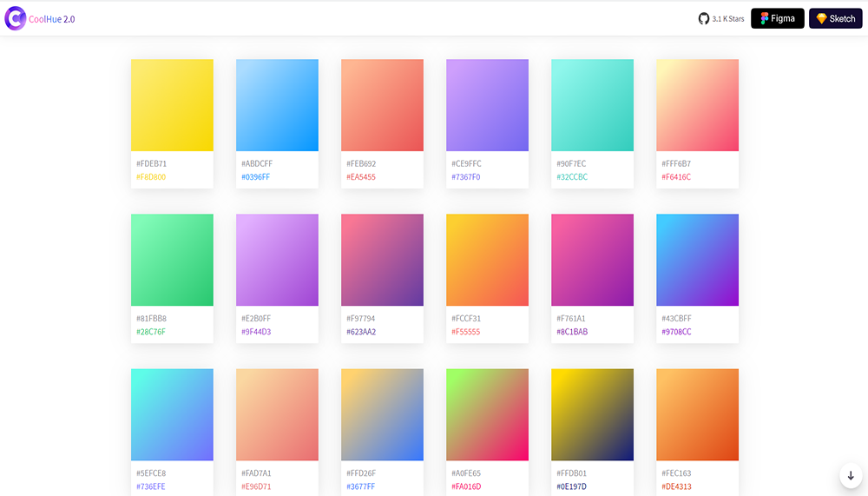This screenshot has height=496, width=868.
Task: Click the #F6416C hex code label
Action: tap(676, 177)
